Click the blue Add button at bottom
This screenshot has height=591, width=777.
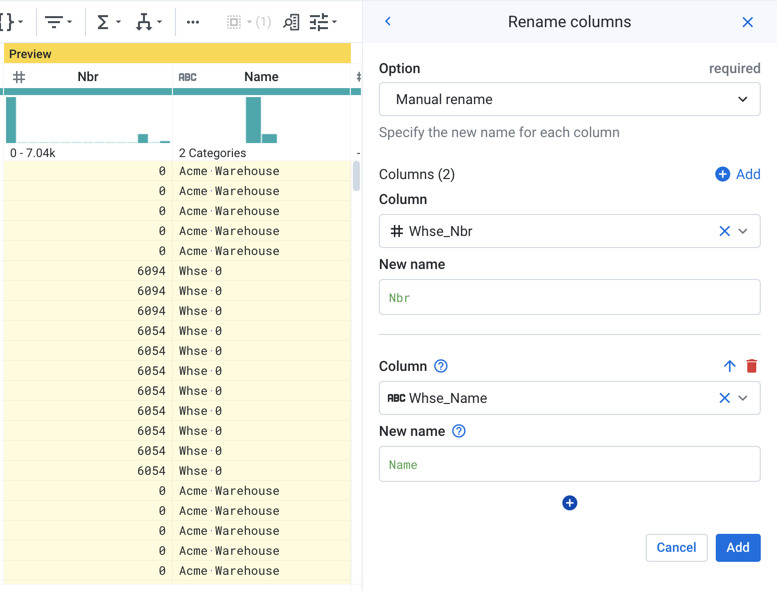click(737, 547)
